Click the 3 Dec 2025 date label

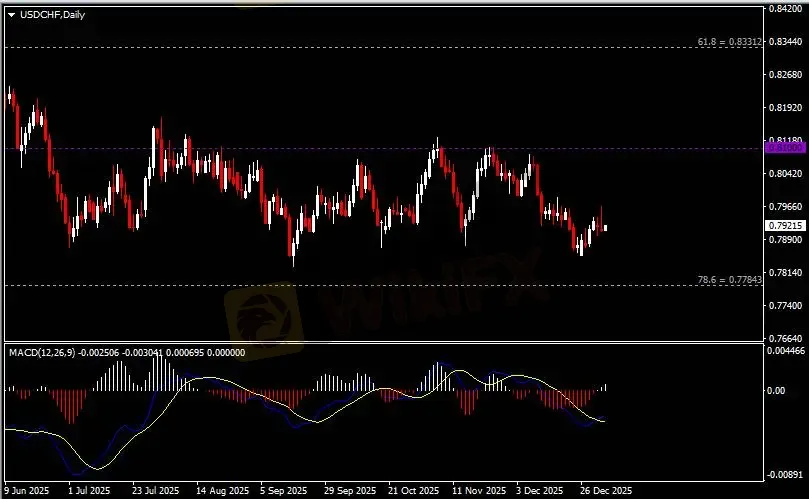pyautogui.click(x=540, y=490)
